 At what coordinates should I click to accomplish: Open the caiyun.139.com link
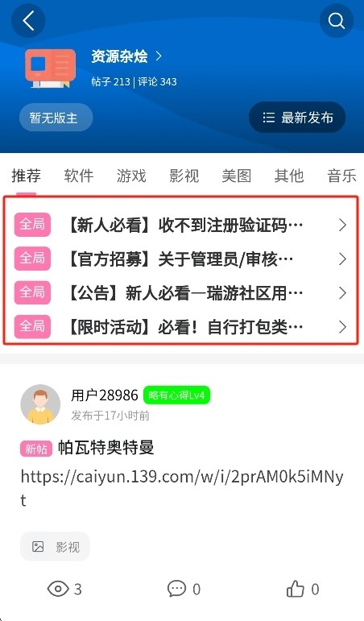[182, 488]
